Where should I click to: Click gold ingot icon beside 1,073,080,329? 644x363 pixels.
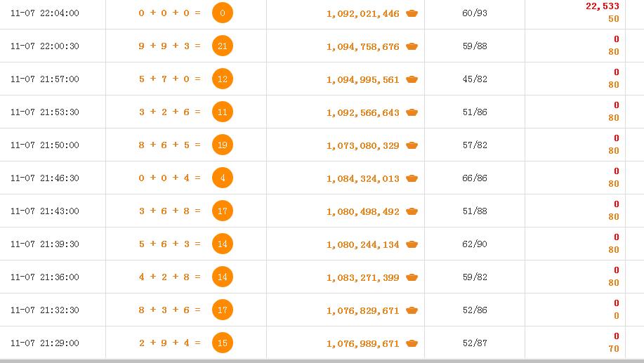(412, 145)
